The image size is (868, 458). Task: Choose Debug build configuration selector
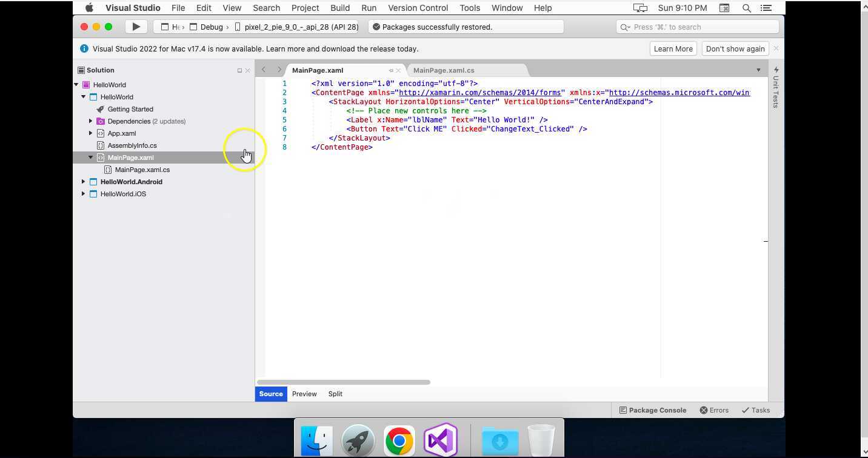coord(206,27)
